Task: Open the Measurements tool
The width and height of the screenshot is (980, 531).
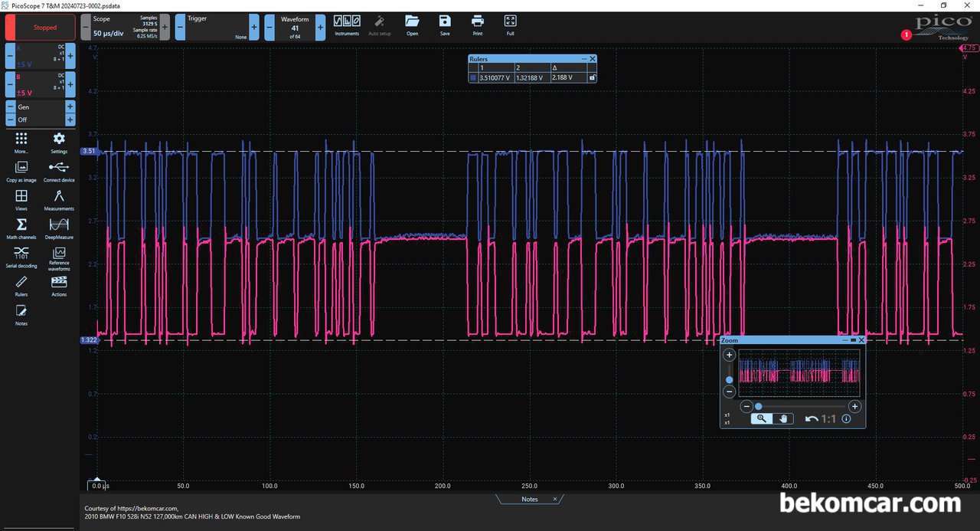Action: [59, 198]
